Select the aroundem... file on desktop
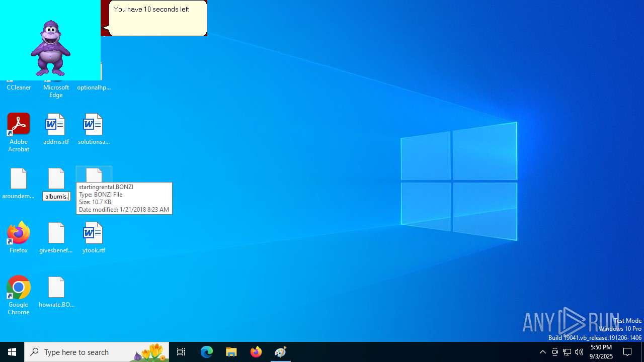This screenshot has height=362, width=644. click(19, 184)
